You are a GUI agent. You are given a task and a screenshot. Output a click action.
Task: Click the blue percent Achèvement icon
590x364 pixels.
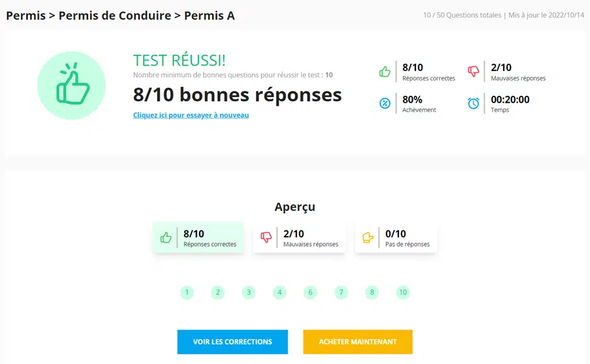point(385,103)
